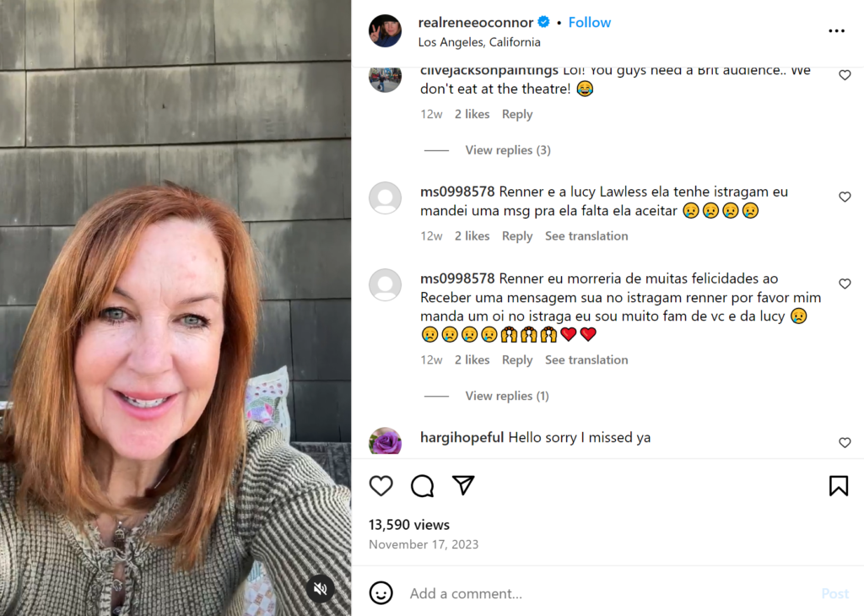The width and height of the screenshot is (864, 616).
Task: Like the post with the heart icon
Action: pos(381,485)
